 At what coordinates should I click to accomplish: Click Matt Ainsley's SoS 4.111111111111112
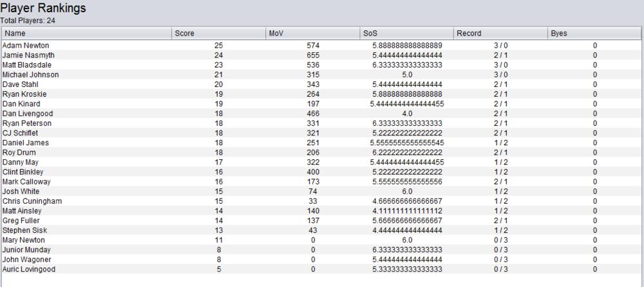[406, 211]
